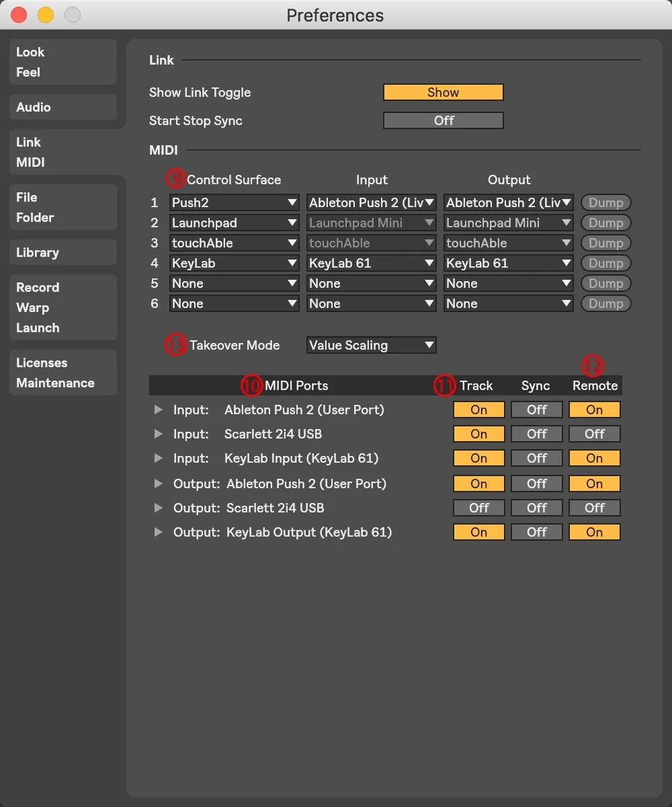Click the yellow minimize window button
672x807 pixels.
tap(45, 15)
